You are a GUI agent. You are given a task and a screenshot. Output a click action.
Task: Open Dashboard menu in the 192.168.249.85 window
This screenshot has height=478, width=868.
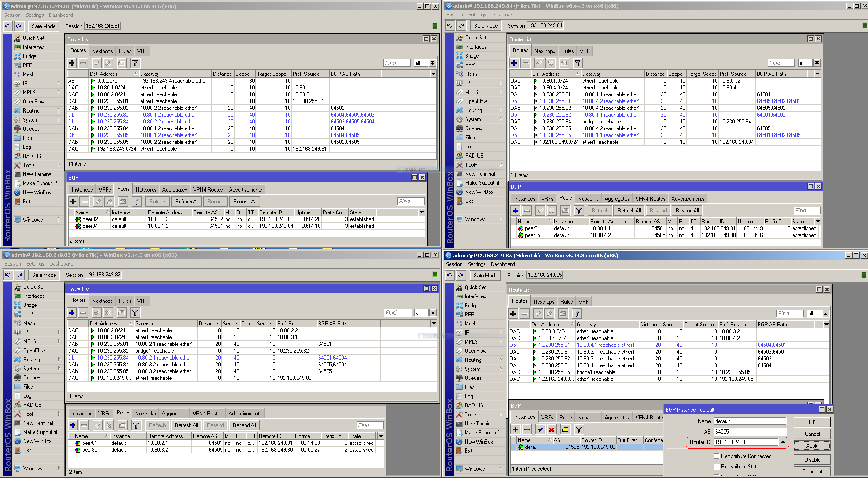point(503,264)
